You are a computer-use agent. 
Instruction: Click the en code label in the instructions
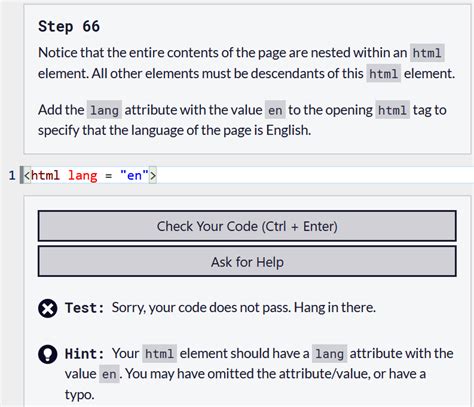[275, 110]
